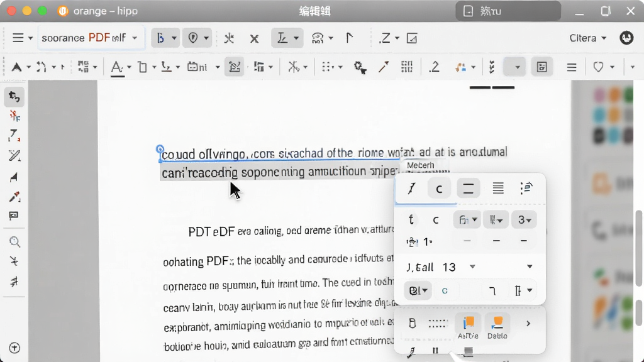The width and height of the screenshot is (644, 362).
Task: Click the gear-with-cursor icon in second toolbar
Action: pyautogui.click(x=360, y=67)
